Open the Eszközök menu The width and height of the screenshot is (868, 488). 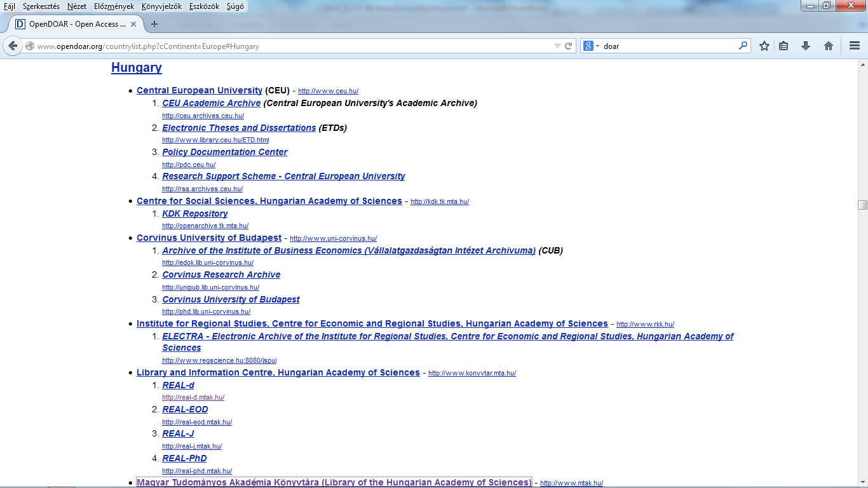pos(205,6)
